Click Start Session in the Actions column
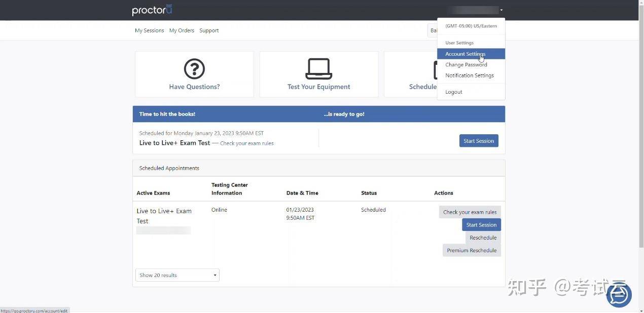The height and width of the screenshot is (313, 644). [481, 225]
